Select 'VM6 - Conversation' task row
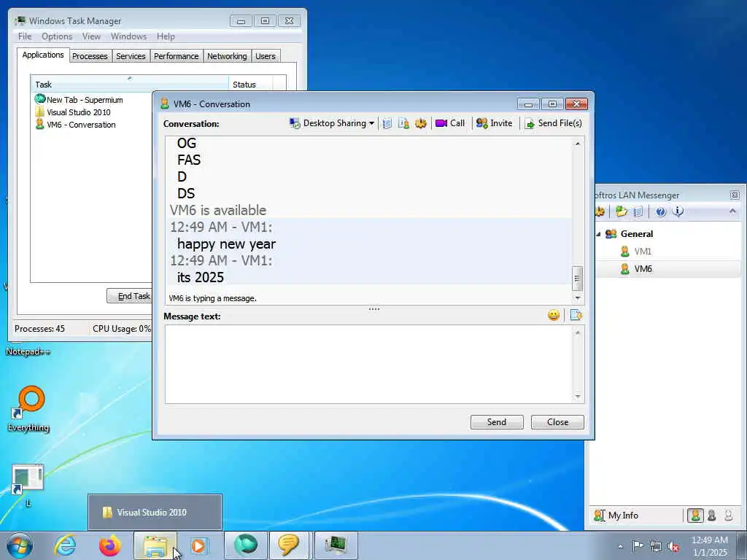Viewport: 747px width, 560px height. [75, 125]
